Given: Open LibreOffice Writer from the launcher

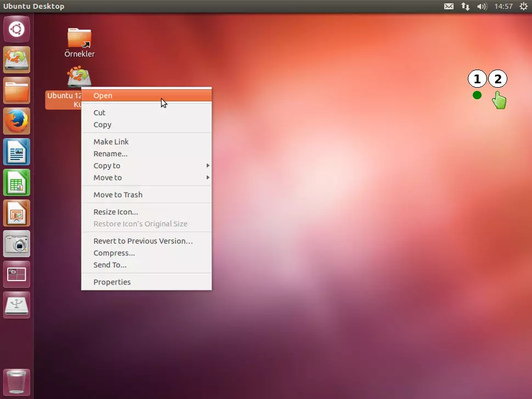Looking at the screenshot, I should click(x=16, y=152).
